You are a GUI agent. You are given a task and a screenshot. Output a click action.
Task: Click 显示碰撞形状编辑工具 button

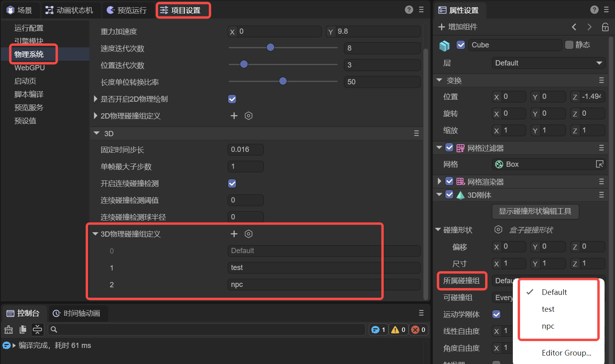pos(535,211)
